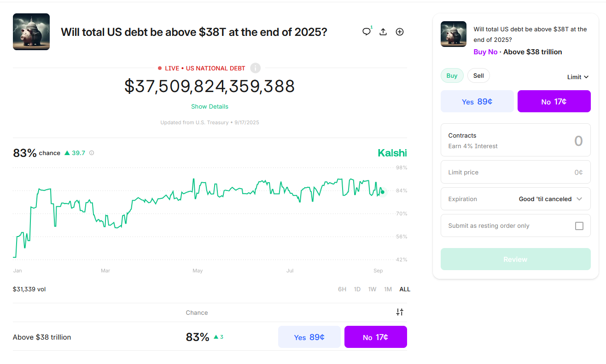Select the 6H chart timeframe
The height and width of the screenshot is (364, 606).
tap(342, 289)
